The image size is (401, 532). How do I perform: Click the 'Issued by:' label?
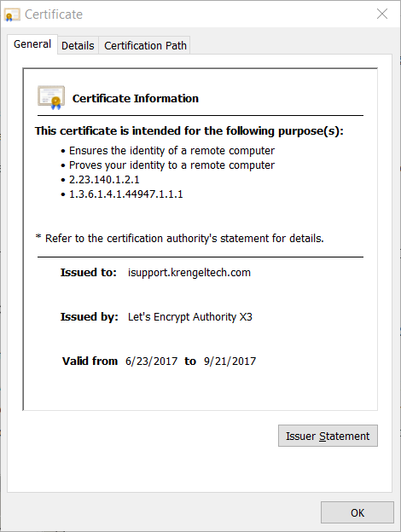click(x=90, y=316)
